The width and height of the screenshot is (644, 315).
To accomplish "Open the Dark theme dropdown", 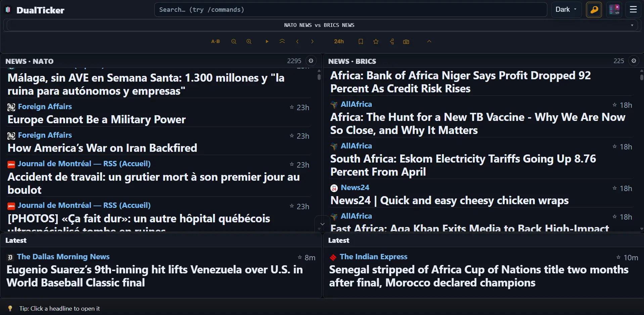I will pyautogui.click(x=566, y=9).
